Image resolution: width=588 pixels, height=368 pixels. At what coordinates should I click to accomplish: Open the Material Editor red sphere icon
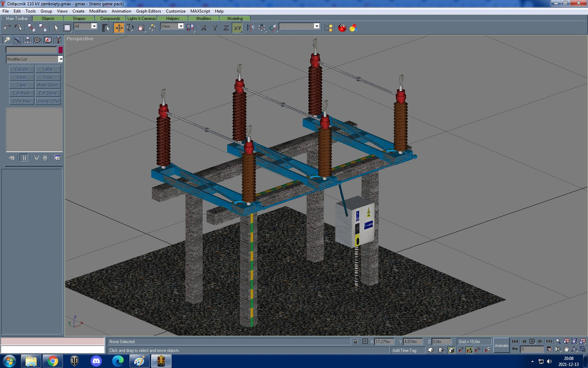coord(342,28)
